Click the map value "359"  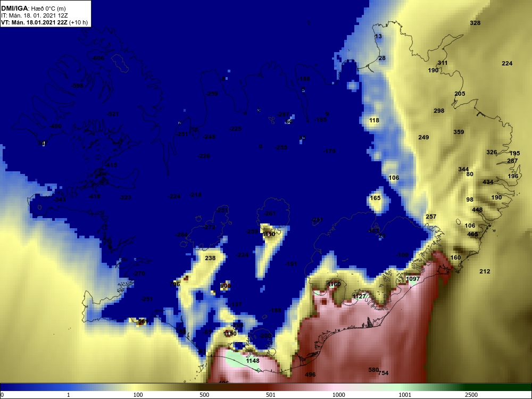(x=459, y=131)
